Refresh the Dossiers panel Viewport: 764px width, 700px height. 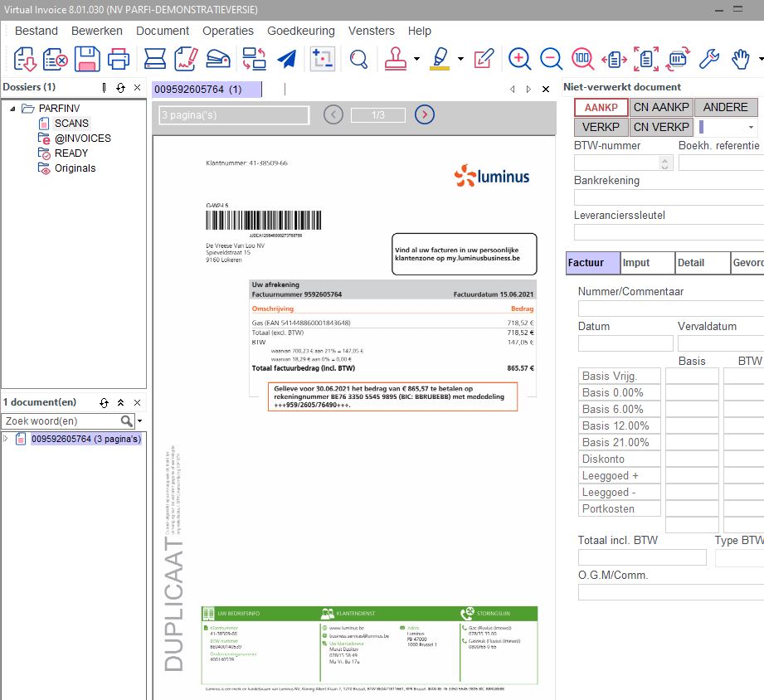120,88
